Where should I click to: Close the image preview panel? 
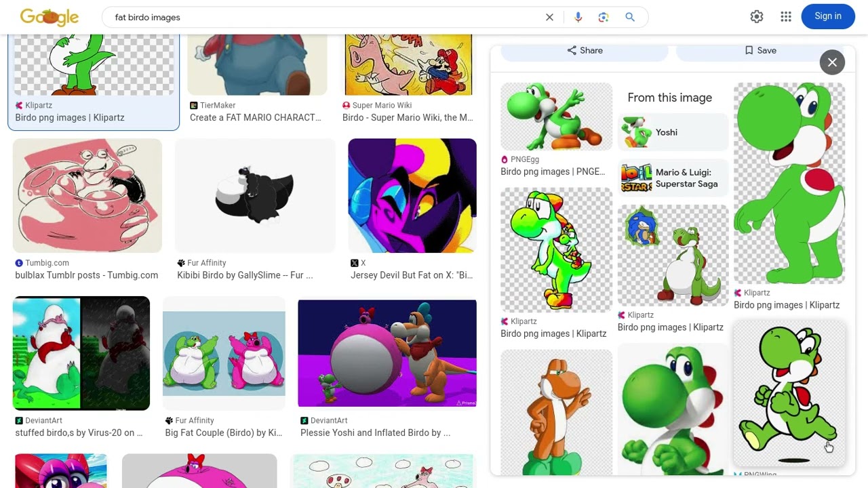(x=832, y=62)
